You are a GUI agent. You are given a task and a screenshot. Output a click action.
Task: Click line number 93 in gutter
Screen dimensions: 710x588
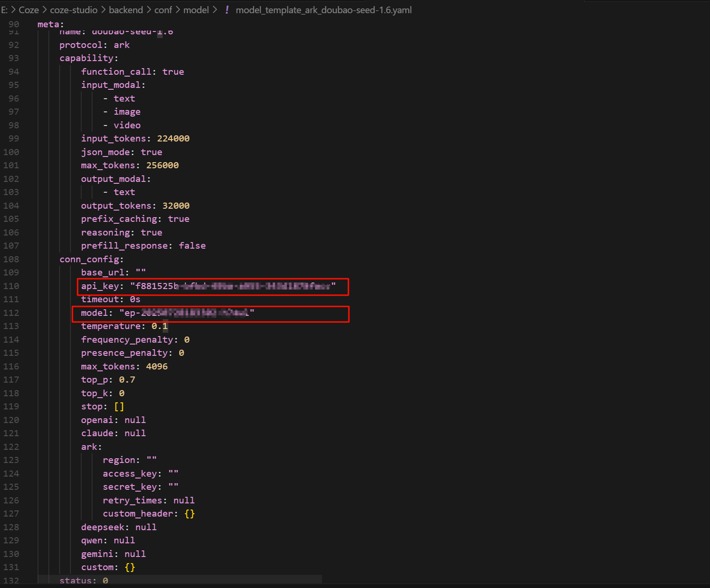click(14, 58)
